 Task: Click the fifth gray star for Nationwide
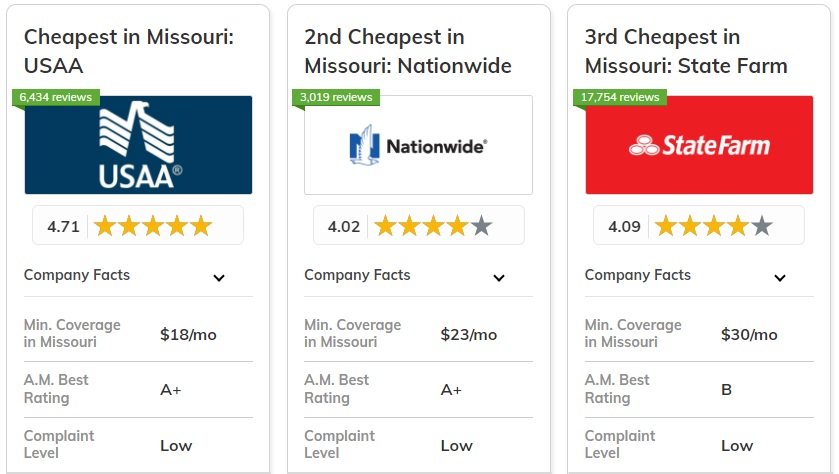click(481, 226)
